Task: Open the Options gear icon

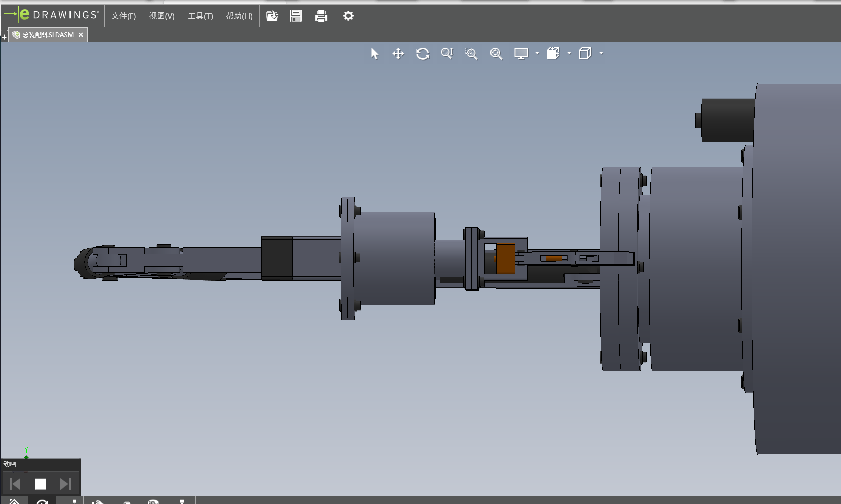Action: [x=348, y=16]
